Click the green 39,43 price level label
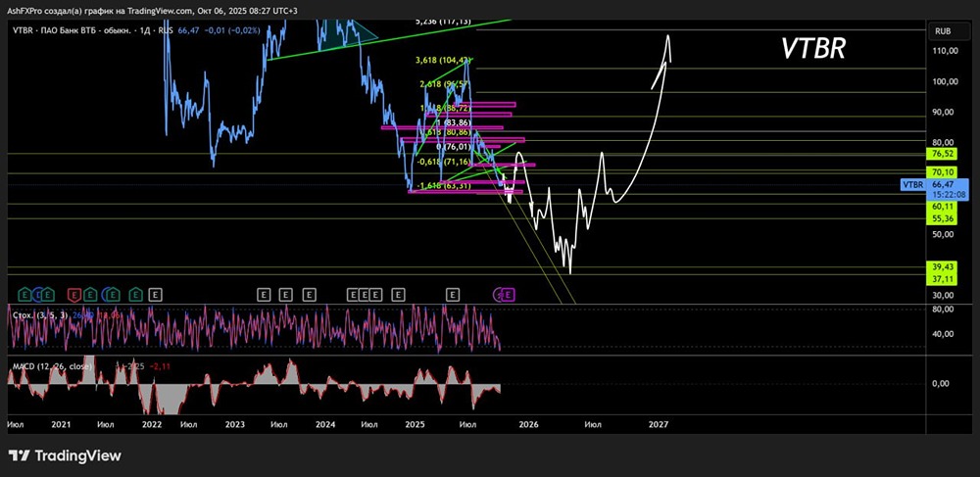The height and width of the screenshot is (477, 980). tap(942, 266)
